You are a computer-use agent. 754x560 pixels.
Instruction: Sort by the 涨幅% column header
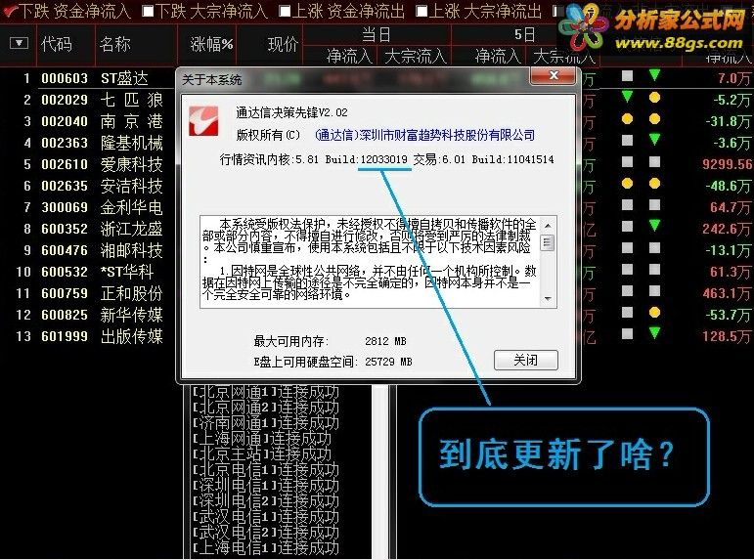pyautogui.click(x=211, y=44)
